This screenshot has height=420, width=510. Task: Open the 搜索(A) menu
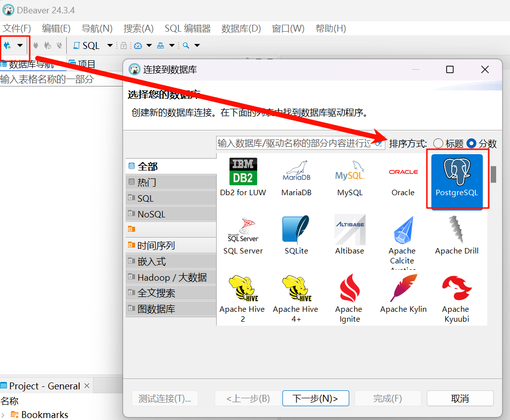139,29
